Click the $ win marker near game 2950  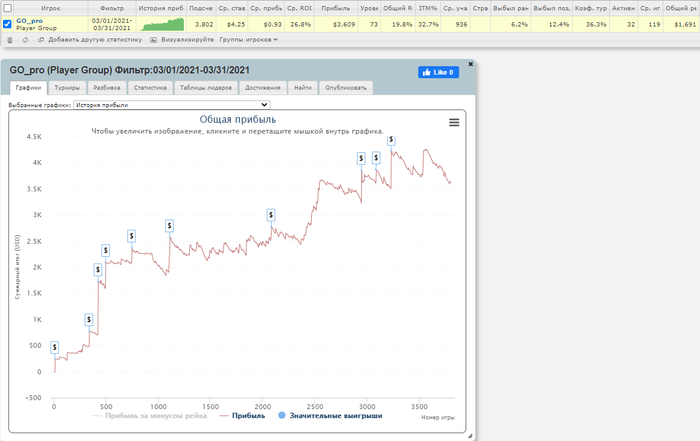[361, 158]
